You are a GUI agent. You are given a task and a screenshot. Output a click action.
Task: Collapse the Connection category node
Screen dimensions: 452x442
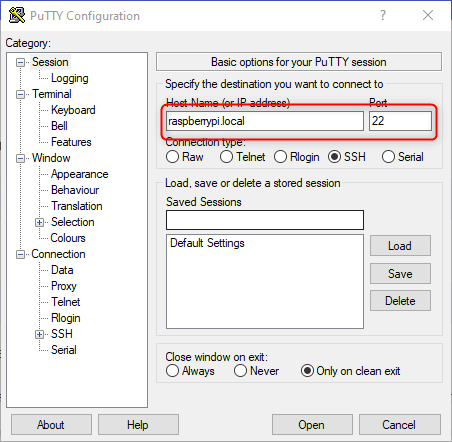tap(21, 255)
